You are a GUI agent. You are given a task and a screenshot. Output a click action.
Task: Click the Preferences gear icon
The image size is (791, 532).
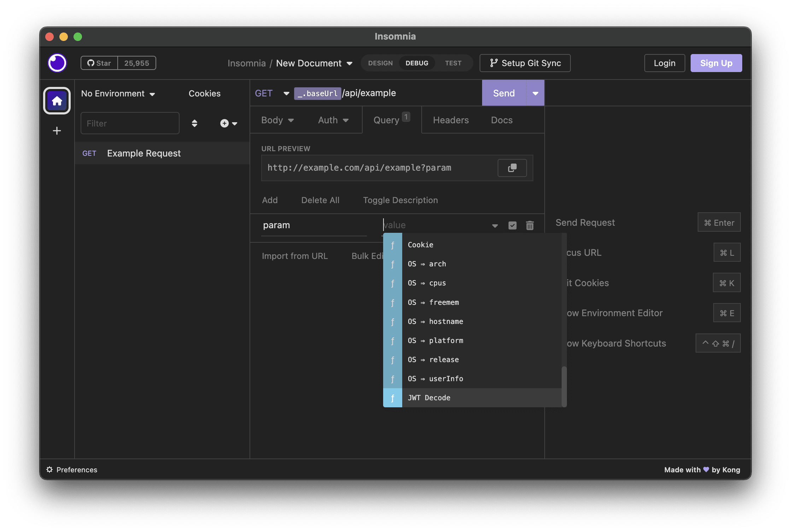(49, 469)
